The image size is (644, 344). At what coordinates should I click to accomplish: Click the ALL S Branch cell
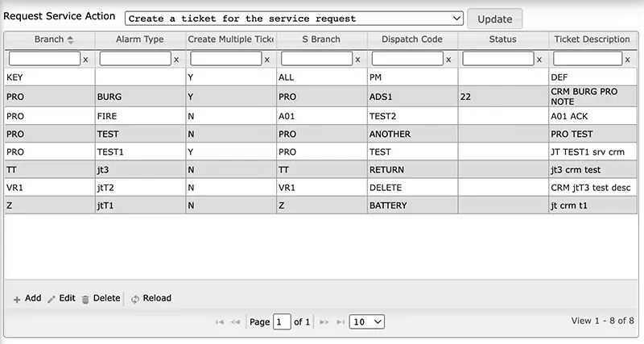pos(321,77)
